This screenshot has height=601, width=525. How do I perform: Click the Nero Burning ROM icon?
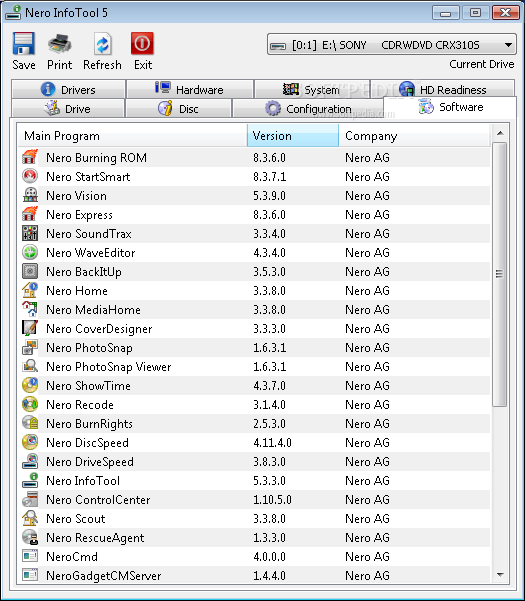pyautogui.click(x=30, y=158)
